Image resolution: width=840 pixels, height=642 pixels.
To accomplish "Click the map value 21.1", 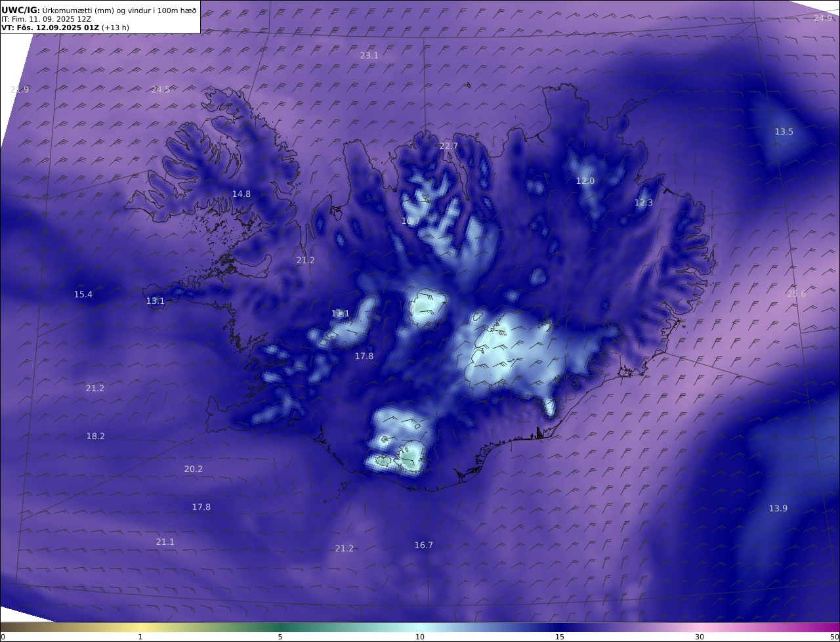I will pos(165,542).
